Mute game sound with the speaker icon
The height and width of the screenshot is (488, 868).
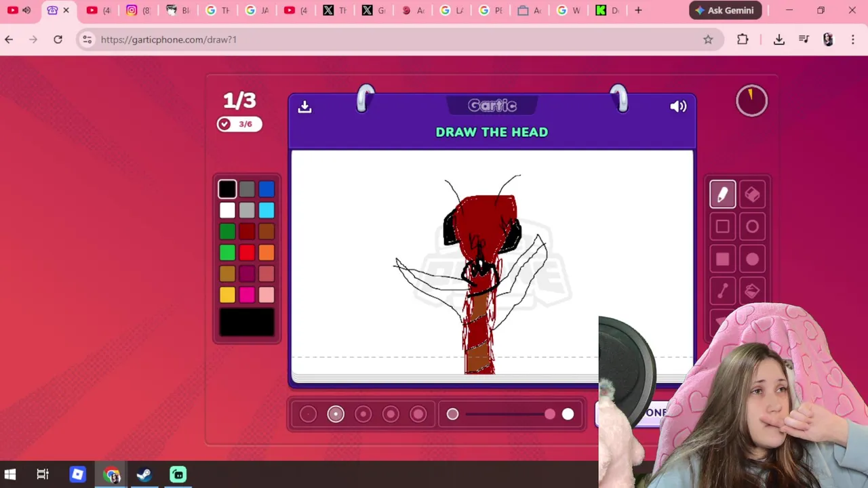[x=678, y=106]
